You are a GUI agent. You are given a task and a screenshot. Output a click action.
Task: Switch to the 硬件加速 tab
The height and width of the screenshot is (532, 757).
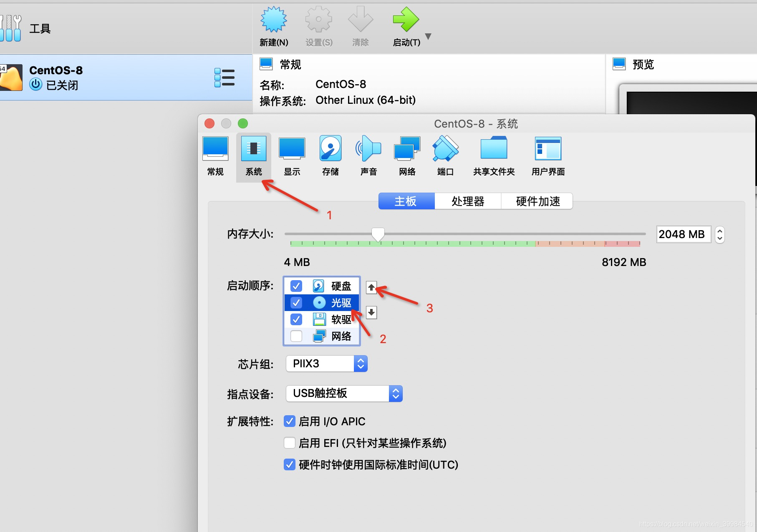[537, 201]
